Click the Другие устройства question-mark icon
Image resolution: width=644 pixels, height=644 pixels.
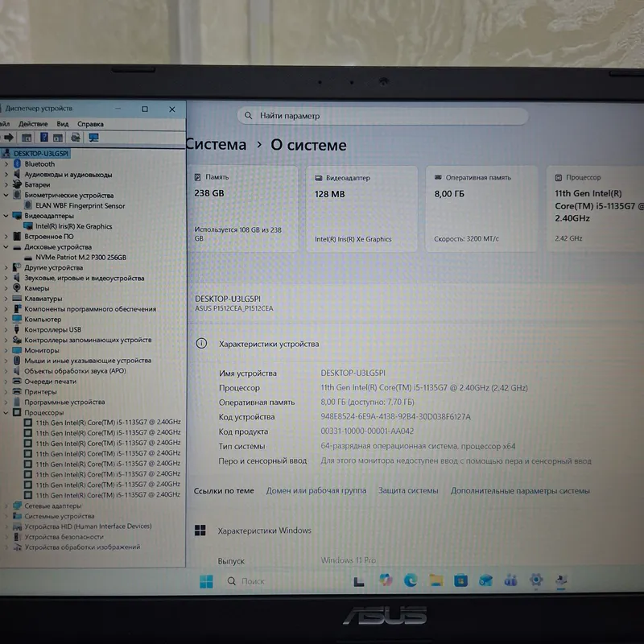click(x=17, y=267)
